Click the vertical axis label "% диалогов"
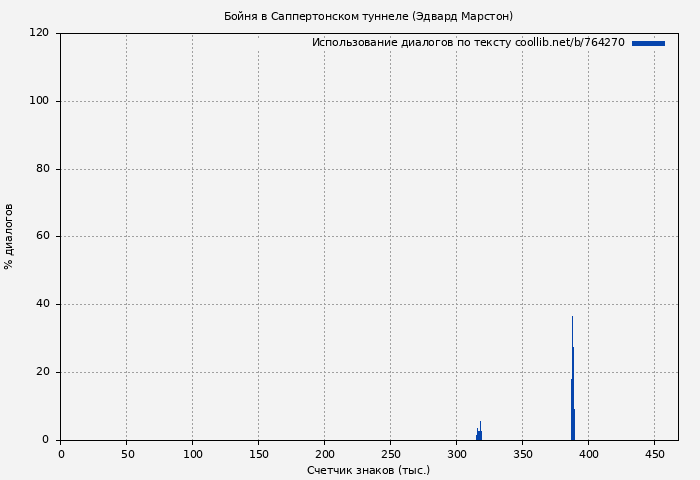Screen dimensions: 700x480 pyautogui.click(x=9, y=236)
